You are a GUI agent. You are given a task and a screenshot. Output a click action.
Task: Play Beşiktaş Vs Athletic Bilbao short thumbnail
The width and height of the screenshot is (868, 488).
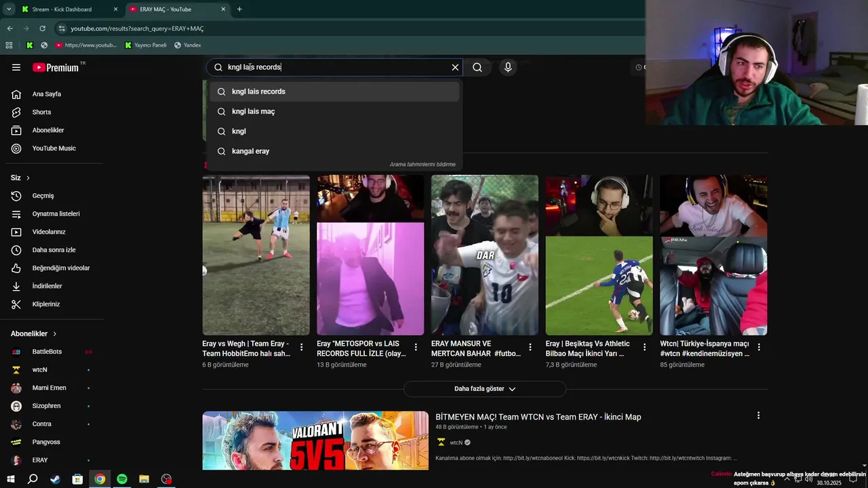click(x=599, y=255)
